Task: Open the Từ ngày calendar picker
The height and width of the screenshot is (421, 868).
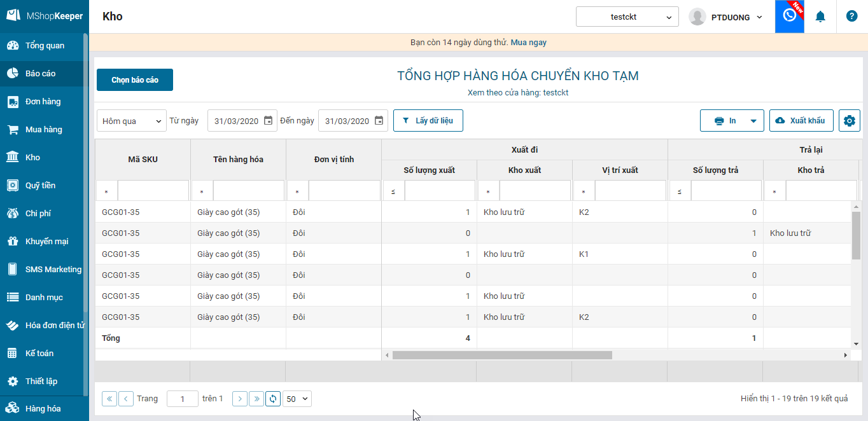Action: pos(268,121)
